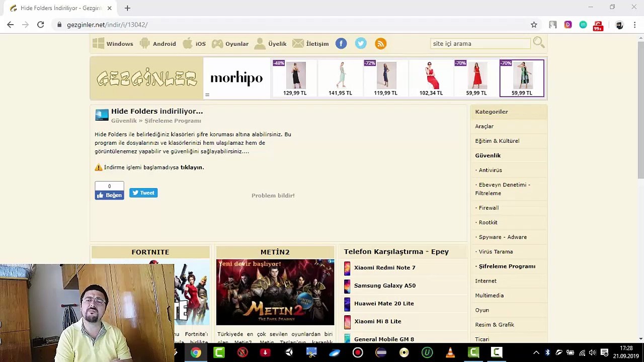Open the Firewall category
This screenshot has height=362, width=644.
[x=489, y=208]
